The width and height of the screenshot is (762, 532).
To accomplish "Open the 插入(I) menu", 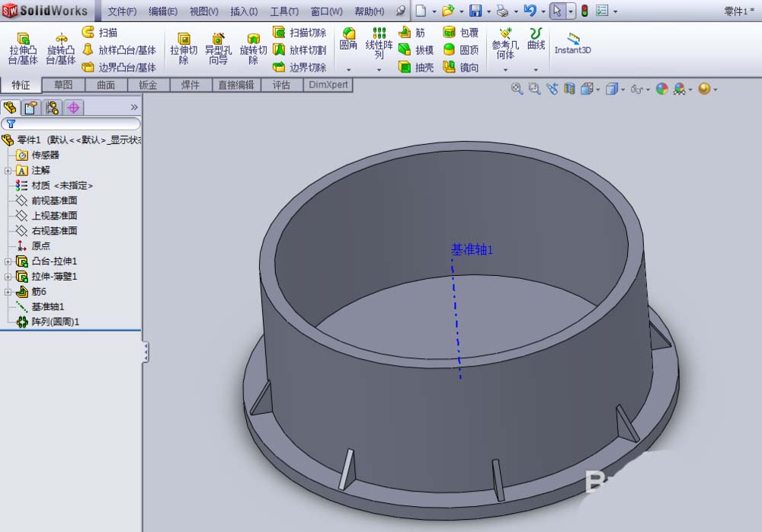I will click(244, 11).
